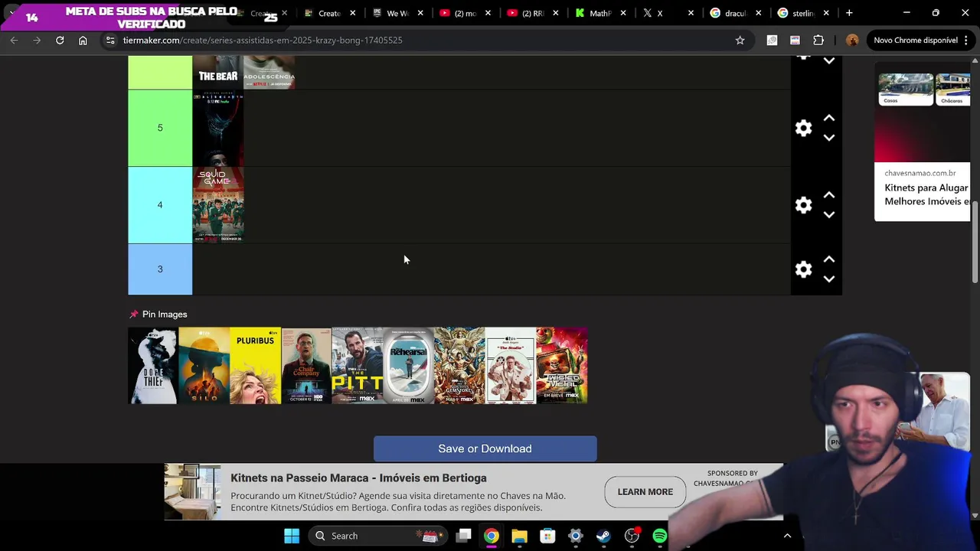
Task: Move tier 4 row down
Action: 829,215
